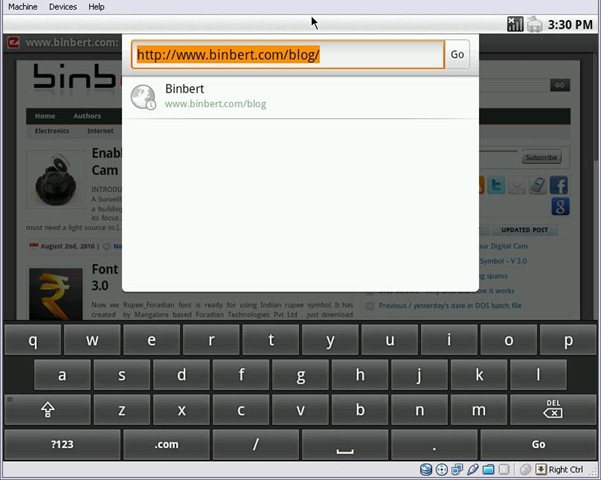Click the browser page favicon icon
Image resolution: width=601 pixels, height=480 pixels.
[13, 42]
